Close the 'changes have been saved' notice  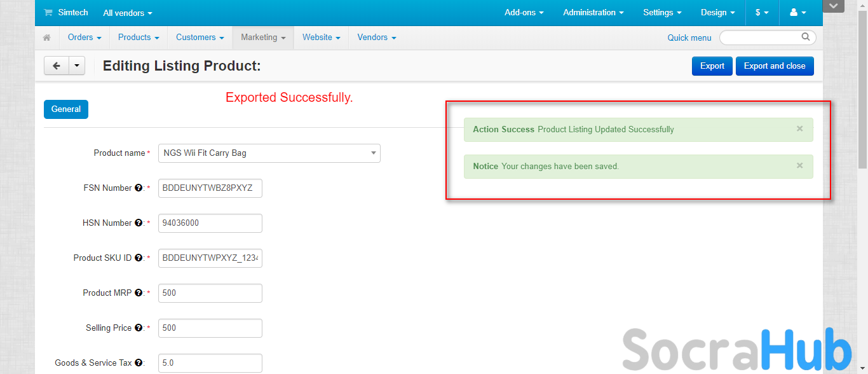coord(800,165)
